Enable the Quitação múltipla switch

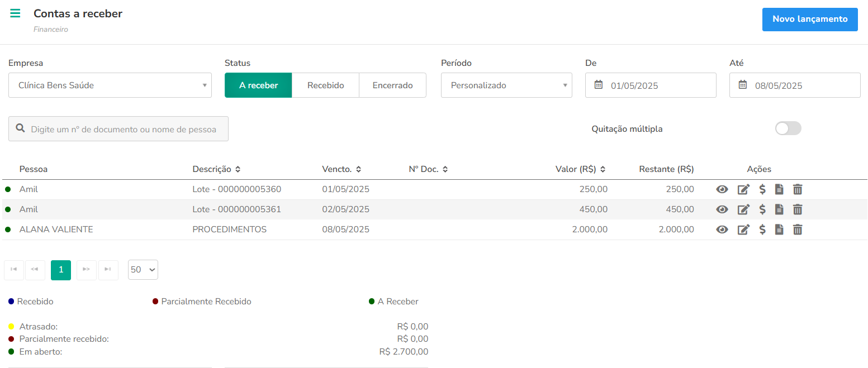pos(788,128)
